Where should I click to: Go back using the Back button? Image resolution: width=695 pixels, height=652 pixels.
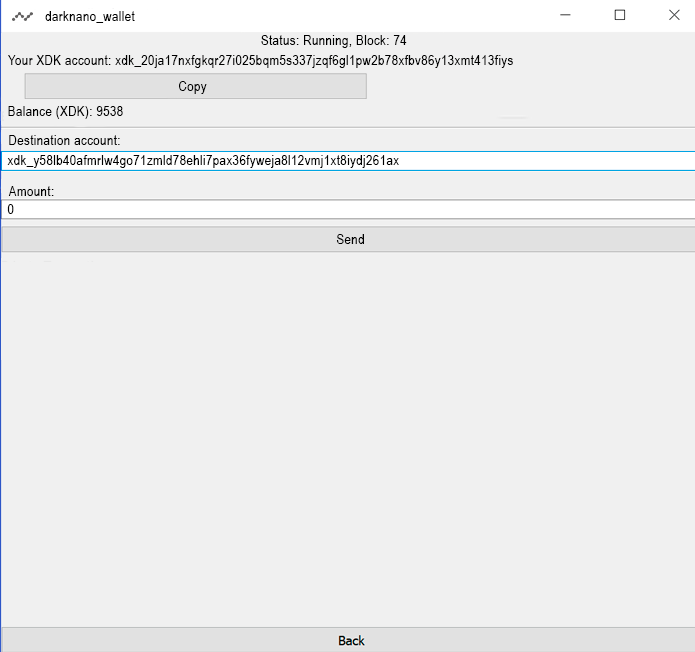pos(348,640)
